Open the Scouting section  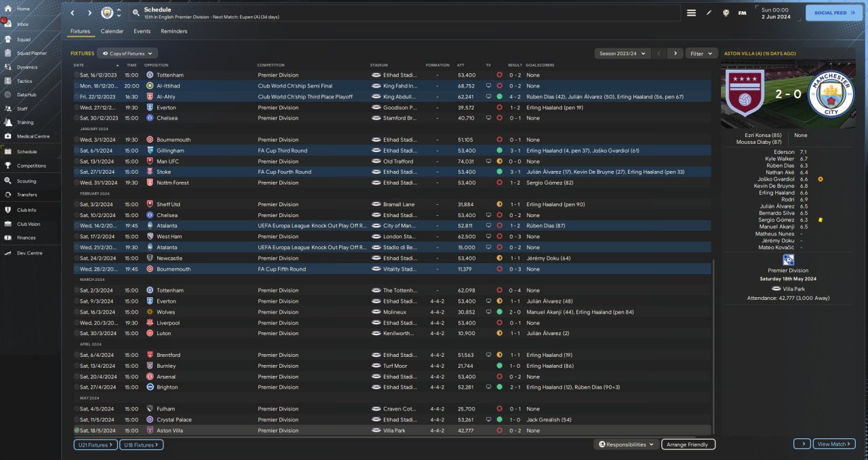click(x=26, y=181)
